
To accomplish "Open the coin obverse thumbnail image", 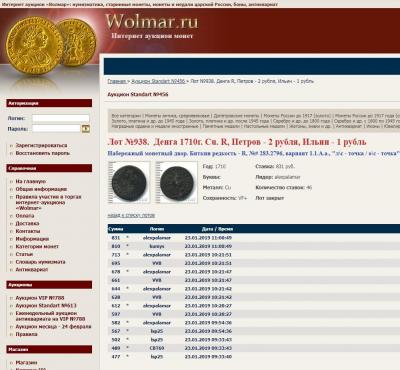I will click(x=129, y=183).
